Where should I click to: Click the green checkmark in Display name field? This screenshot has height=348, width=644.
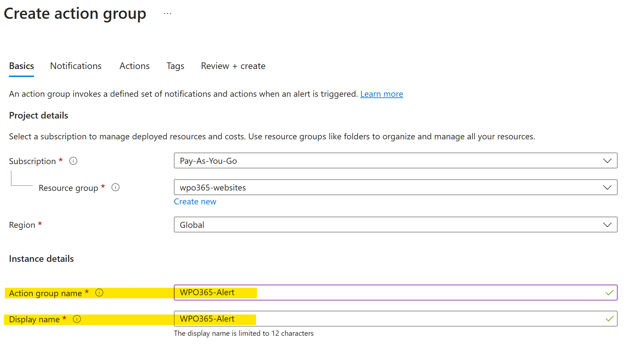coord(609,319)
